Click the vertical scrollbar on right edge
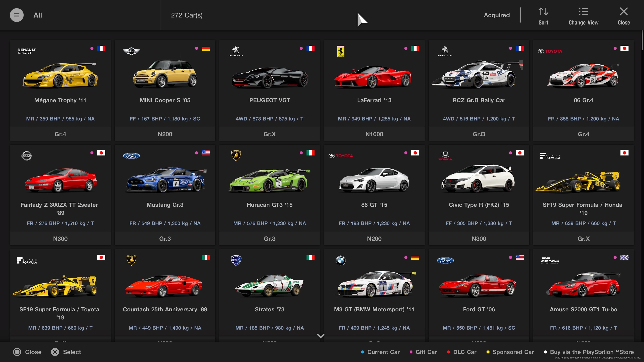 (x=642, y=40)
